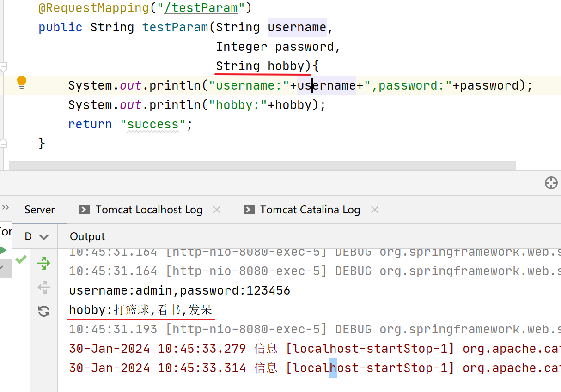Click the greyed-out undeploy arrows icon
The height and width of the screenshot is (392, 561).
(44, 288)
